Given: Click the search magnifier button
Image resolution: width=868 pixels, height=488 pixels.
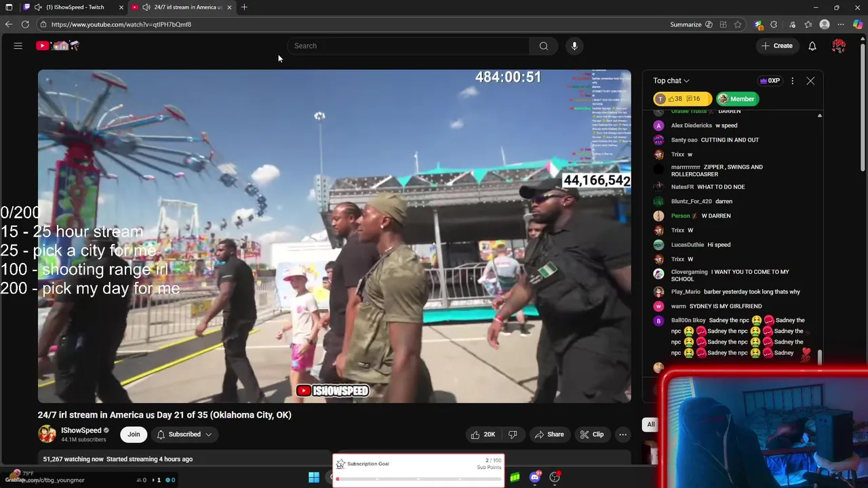Looking at the screenshot, I should coord(543,46).
